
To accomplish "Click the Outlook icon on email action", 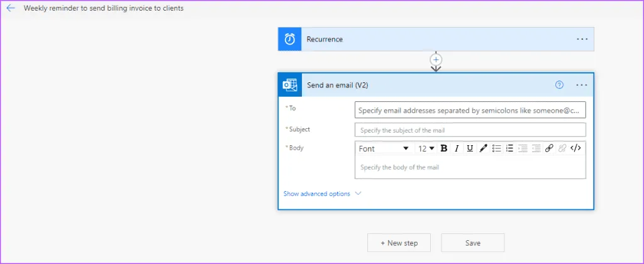I will click(x=290, y=85).
